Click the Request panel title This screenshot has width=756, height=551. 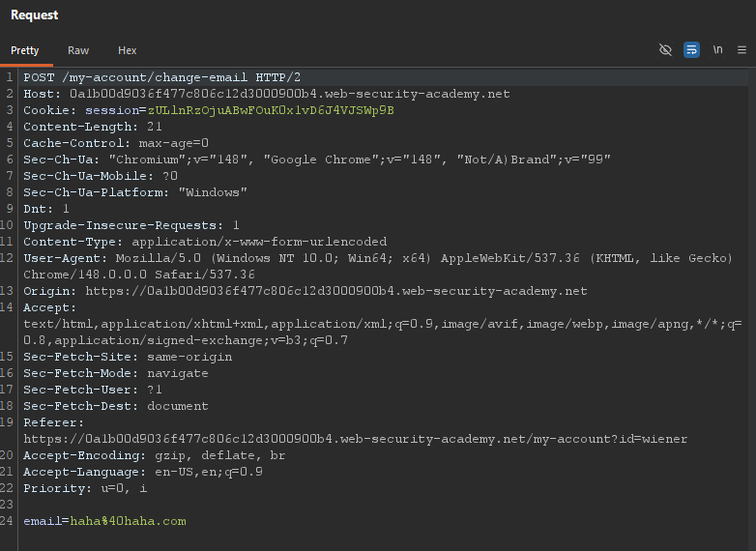[34, 14]
